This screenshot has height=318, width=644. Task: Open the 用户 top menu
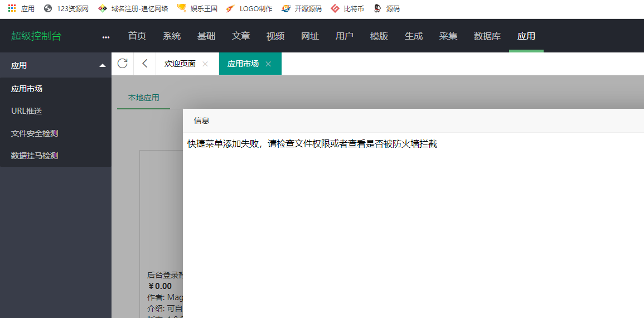pyautogui.click(x=345, y=36)
